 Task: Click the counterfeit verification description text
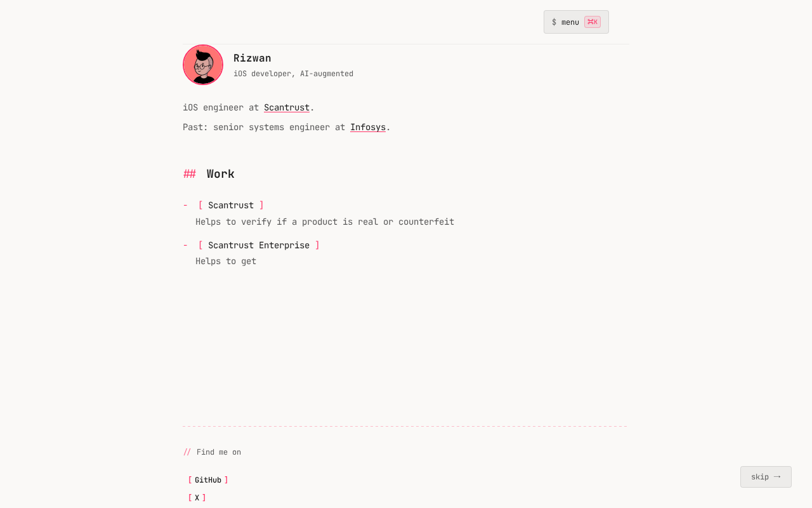tap(325, 222)
